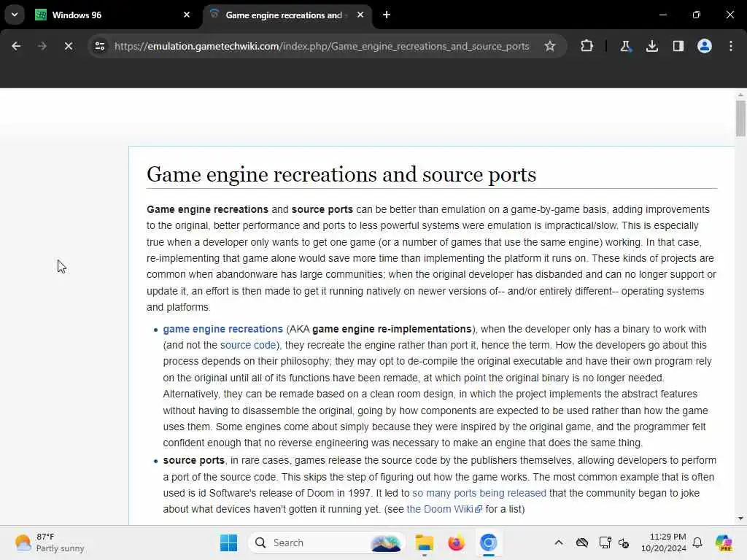This screenshot has height=560, width=747.
Task: Click the scrollbar up arrow
Action: tap(740, 96)
